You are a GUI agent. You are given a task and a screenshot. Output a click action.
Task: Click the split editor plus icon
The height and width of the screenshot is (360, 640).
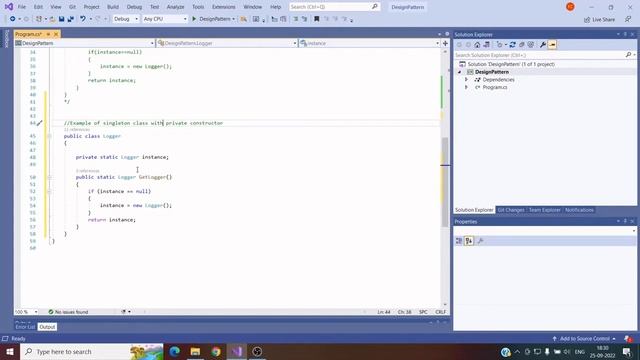(x=445, y=43)
